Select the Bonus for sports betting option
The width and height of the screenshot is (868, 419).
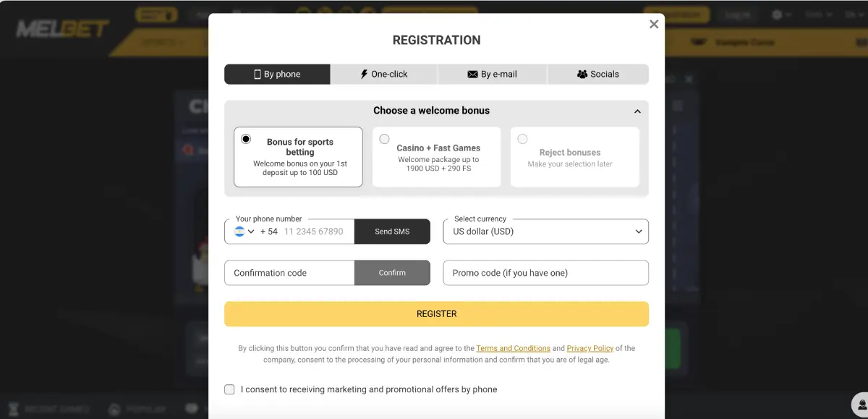[x=246, y=139]
